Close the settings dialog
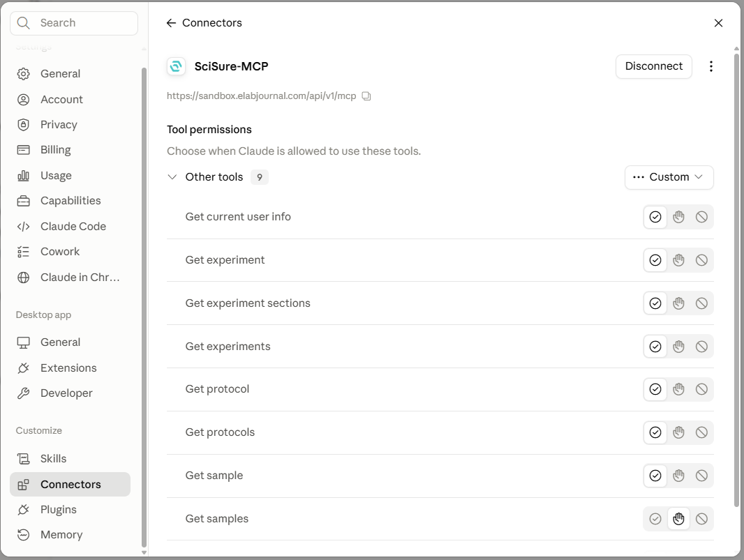 (x=718, y=23)
